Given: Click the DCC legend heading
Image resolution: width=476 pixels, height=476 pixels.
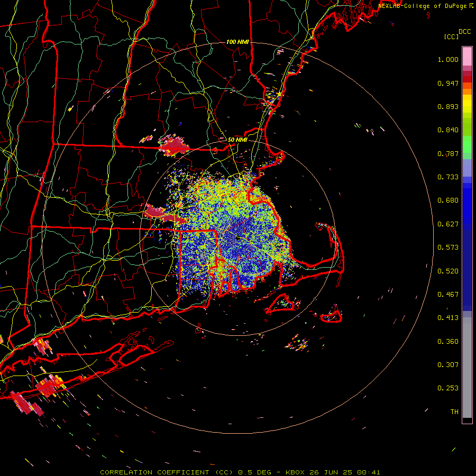Looking at the screenshot, I should coord(464,32).
